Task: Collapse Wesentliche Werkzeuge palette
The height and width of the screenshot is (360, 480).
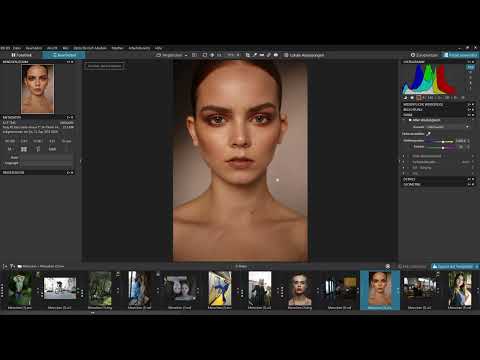Action: (x=439, y=104)
